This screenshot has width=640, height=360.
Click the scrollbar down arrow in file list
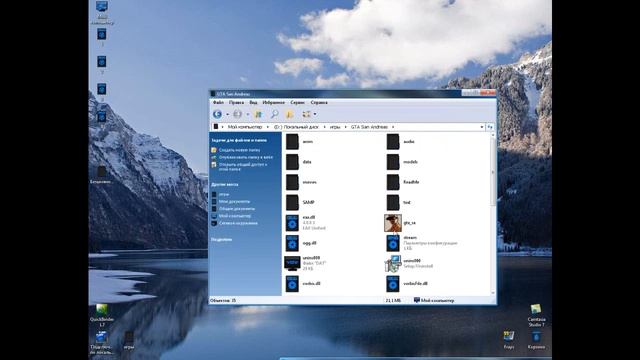coord(493,293)
